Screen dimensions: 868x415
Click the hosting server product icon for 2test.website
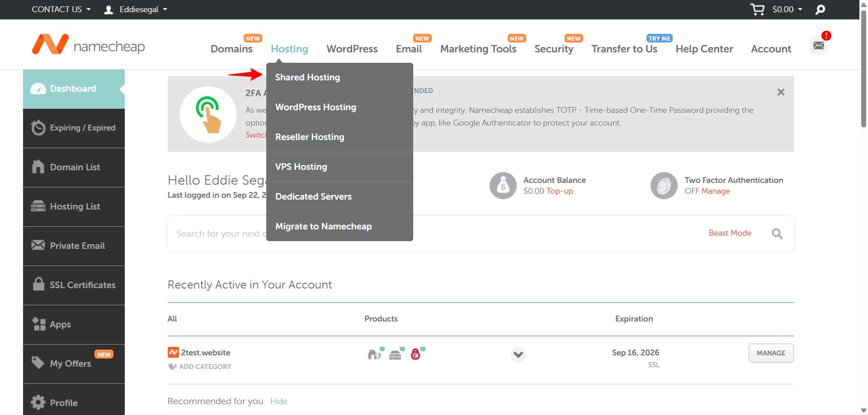coord(395,354)
